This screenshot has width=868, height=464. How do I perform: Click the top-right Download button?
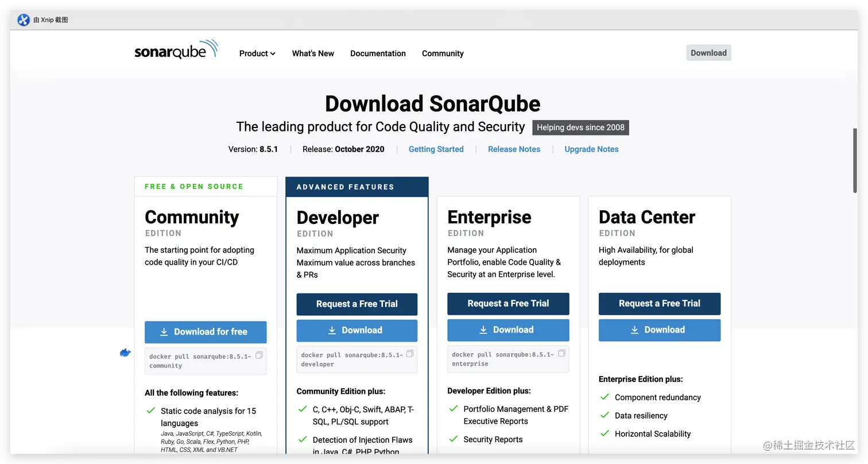tap(708, 53)
